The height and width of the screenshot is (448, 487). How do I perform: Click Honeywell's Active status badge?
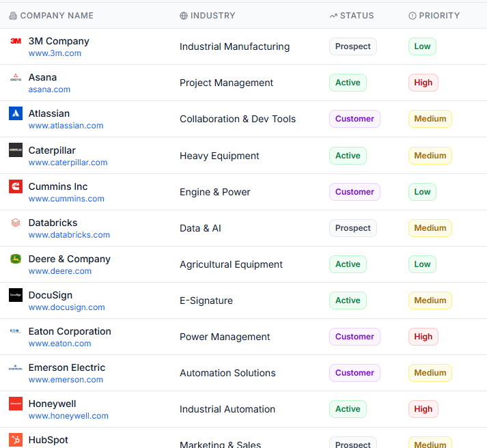pyautogui.click(x=348, y=409)
